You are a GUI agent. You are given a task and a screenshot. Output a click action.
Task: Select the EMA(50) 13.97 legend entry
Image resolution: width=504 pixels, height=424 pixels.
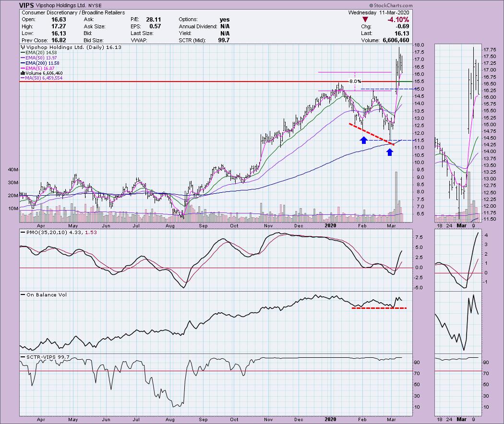(x=38, y=58)
